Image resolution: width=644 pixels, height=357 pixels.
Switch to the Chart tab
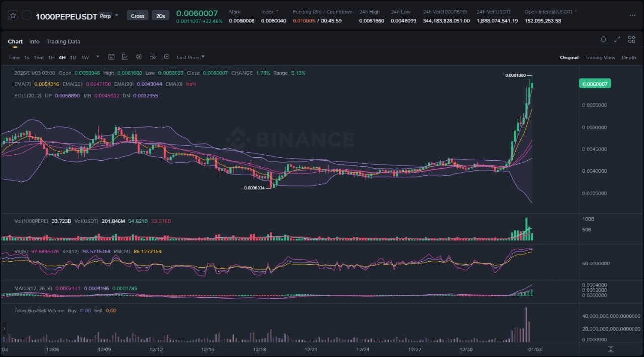click(x=15, y=41)
